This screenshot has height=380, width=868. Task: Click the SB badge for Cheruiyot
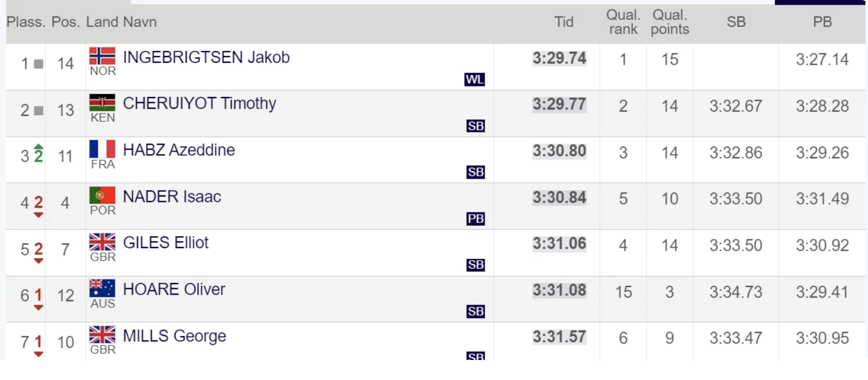[475, 126]
